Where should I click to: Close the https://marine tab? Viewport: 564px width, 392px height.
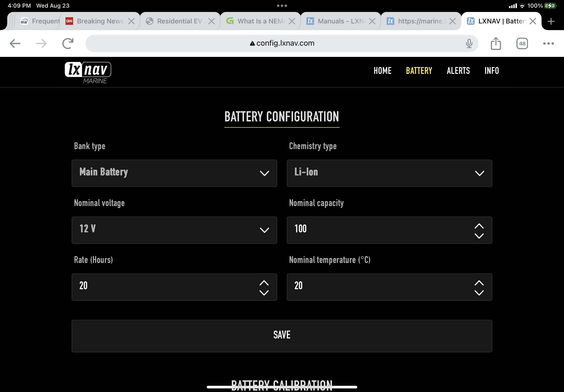453,21
